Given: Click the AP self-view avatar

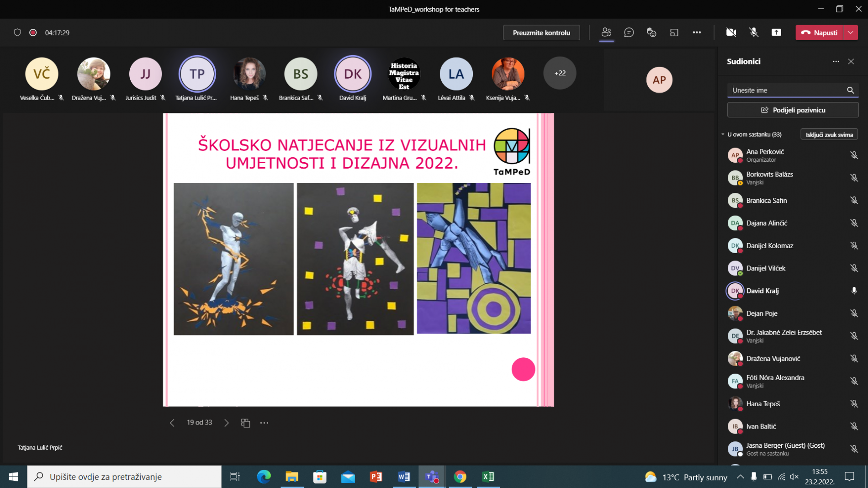Looking at the screenshot, I should tap(659, 80).
